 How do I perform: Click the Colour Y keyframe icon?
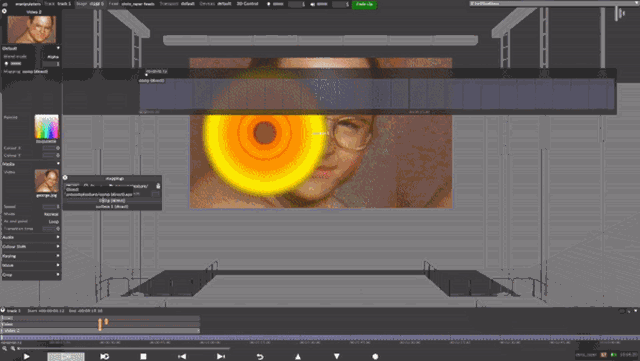pos(58,155)
